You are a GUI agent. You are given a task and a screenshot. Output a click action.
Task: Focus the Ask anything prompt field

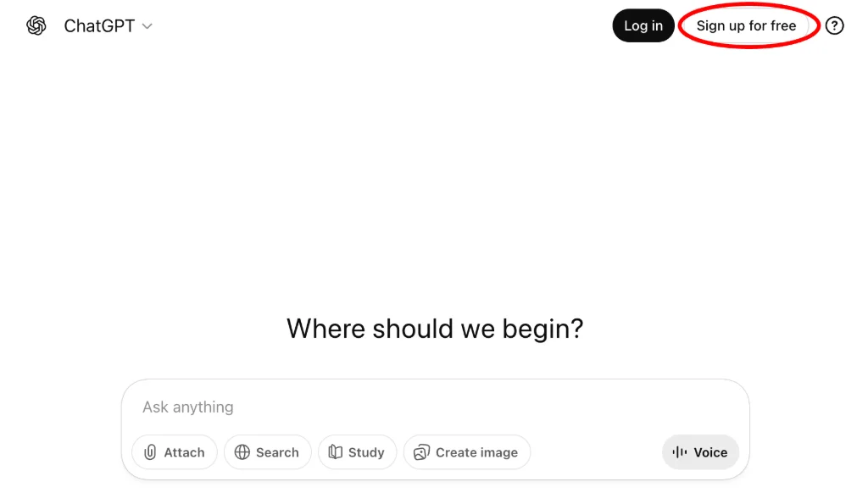click(x=424, y=407)
